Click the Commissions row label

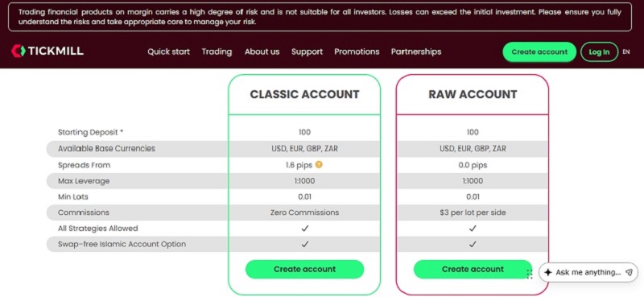pyautogui.click(x=84, y=212)
